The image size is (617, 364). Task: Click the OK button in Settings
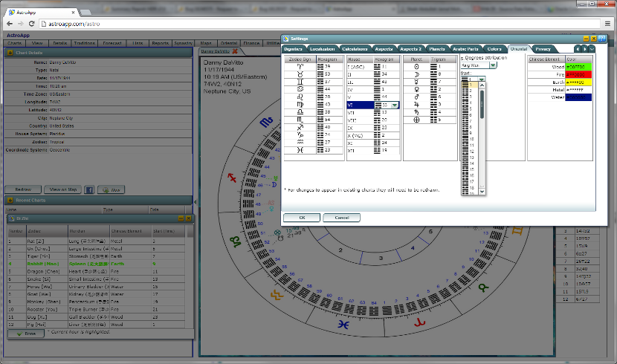coord(301,218)
